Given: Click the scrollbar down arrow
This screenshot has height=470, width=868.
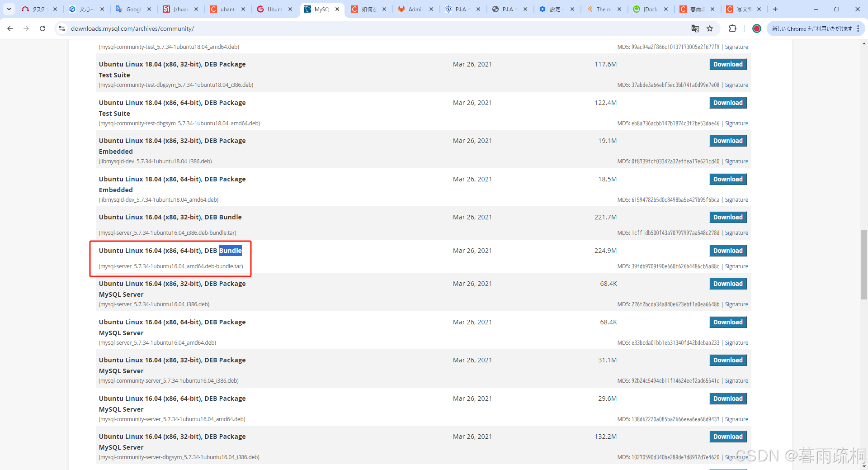Looking at the screenshot, I should [864, 466].
